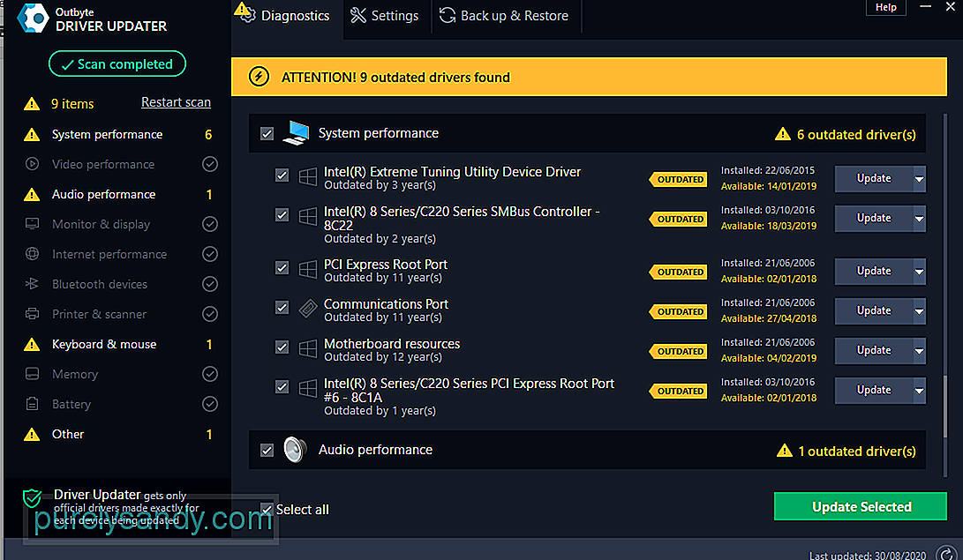Open the Help button
Image resolution: width=963 pixels, height=560 pixels.
point(885,7)
